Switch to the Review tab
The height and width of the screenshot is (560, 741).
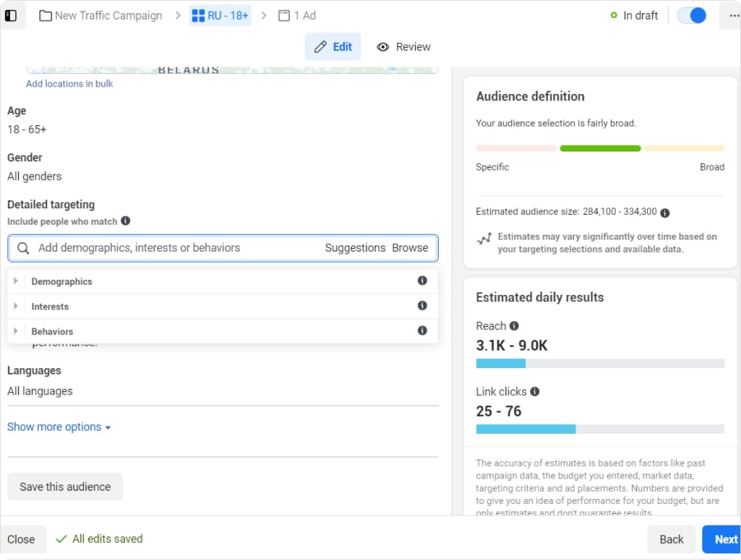click(x=403, y=47)
